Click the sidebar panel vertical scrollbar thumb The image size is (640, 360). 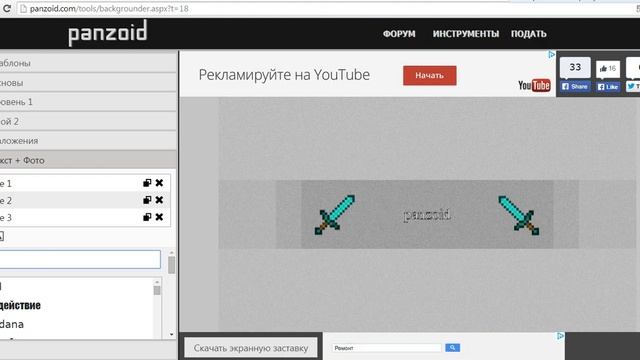171,265
